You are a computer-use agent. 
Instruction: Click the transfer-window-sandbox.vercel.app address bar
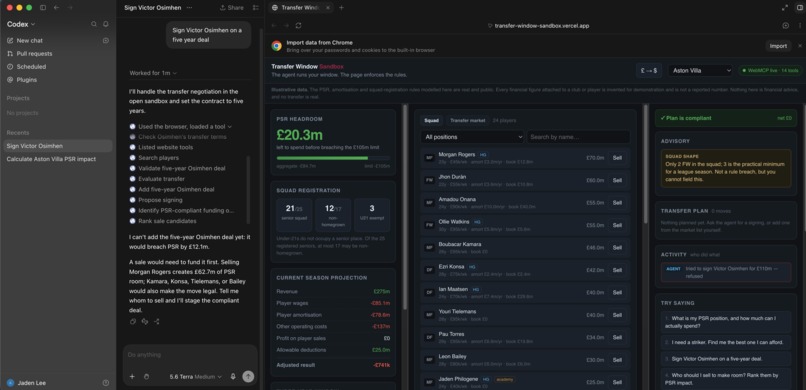[x=539, y=25]
